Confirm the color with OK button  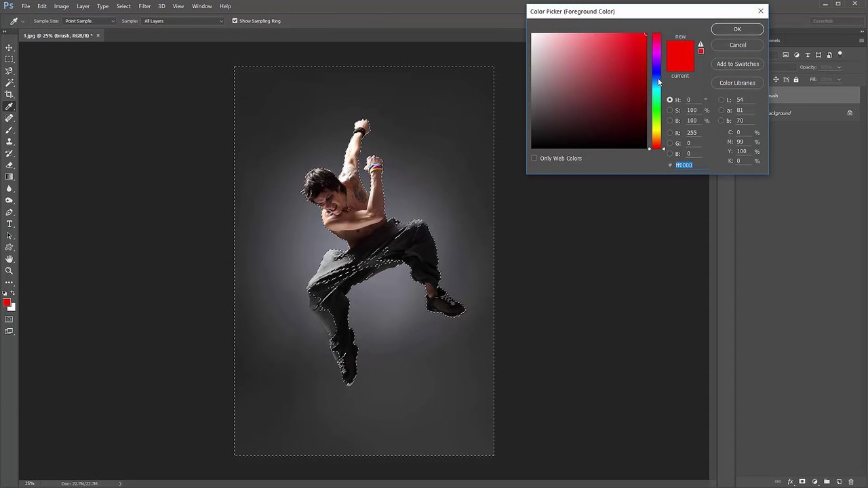click(738, 29)
